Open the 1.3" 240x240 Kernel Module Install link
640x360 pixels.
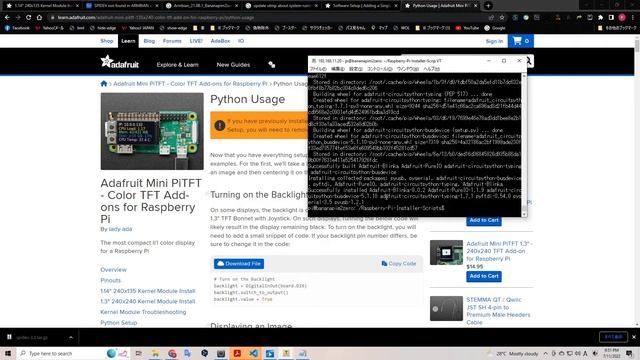pyautogui.click(x=148, y=301)
